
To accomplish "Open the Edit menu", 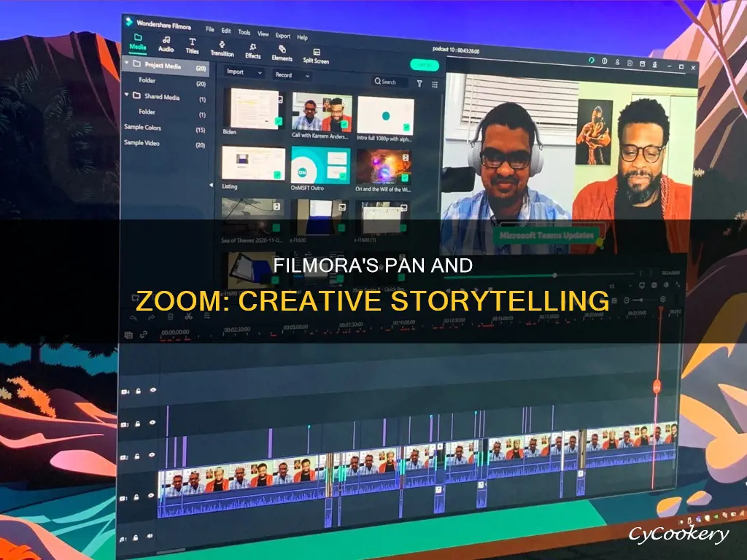I will (226, 31).
